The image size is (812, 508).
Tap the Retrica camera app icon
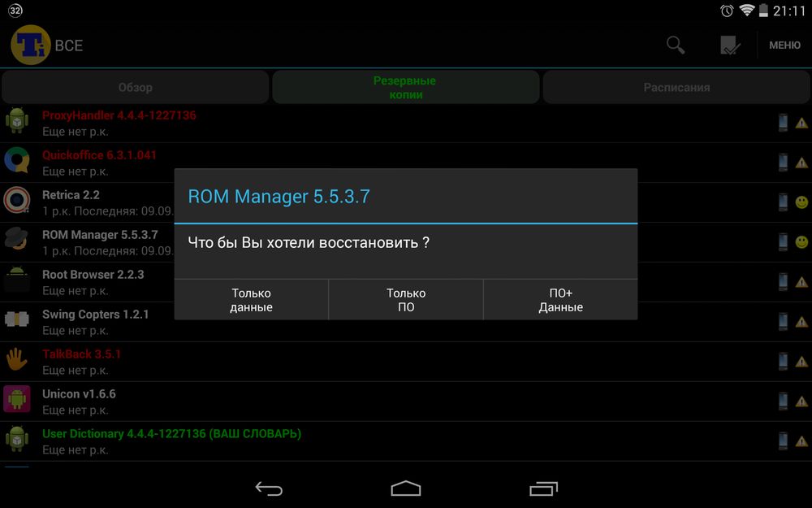[x=16, y=200]
